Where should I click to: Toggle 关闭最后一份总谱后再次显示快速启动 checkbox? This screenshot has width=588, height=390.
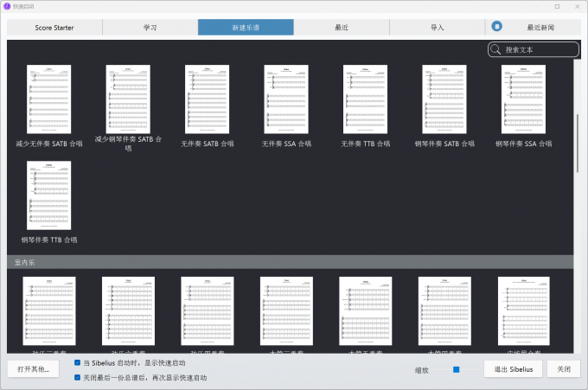77,377
